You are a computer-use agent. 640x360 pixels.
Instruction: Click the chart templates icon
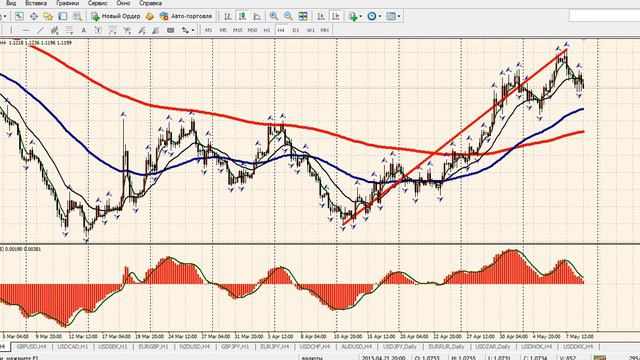click(391, 16)
